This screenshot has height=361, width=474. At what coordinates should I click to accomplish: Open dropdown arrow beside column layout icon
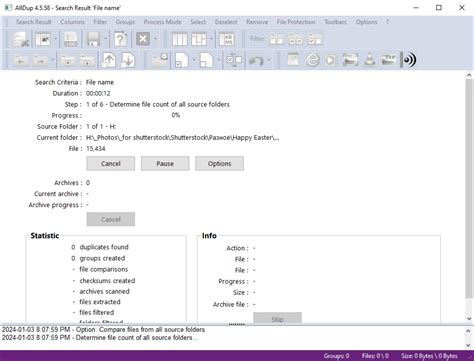coord(211,39)
